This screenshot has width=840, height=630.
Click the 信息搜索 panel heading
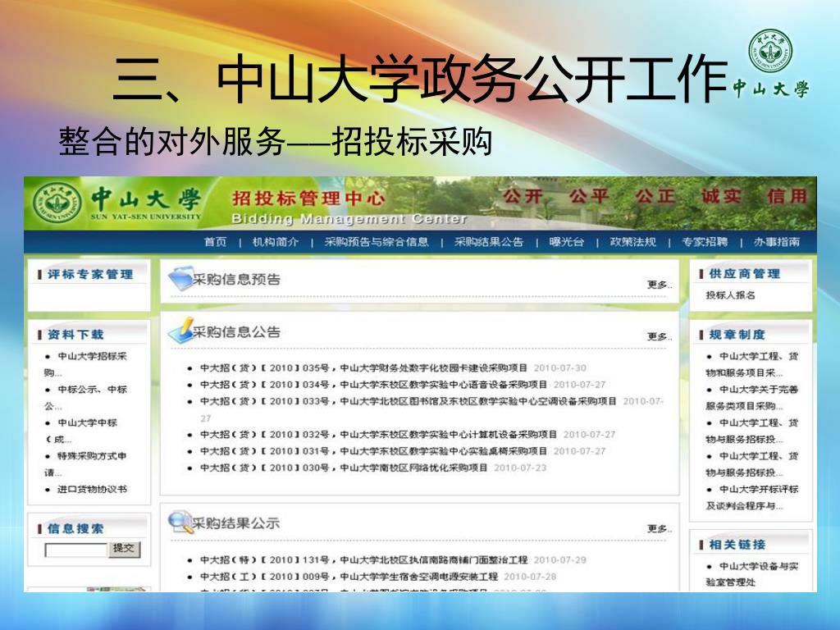point(75,528)
